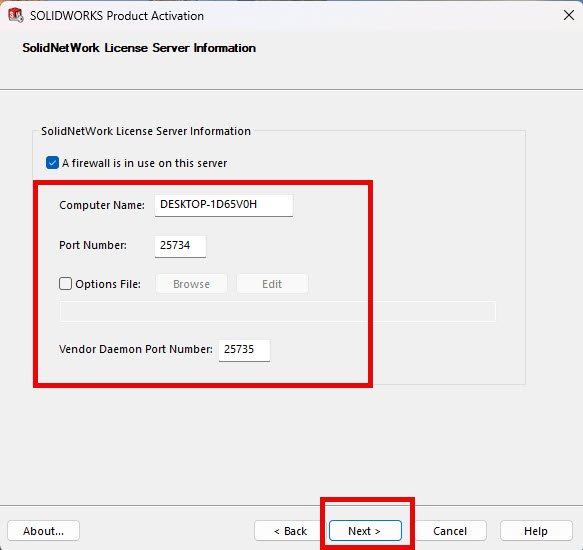Viewport: 583px width, 550px height.
Task: Click the 'SolidNetWork License Server Information' group label
Action: pos(146,131)
